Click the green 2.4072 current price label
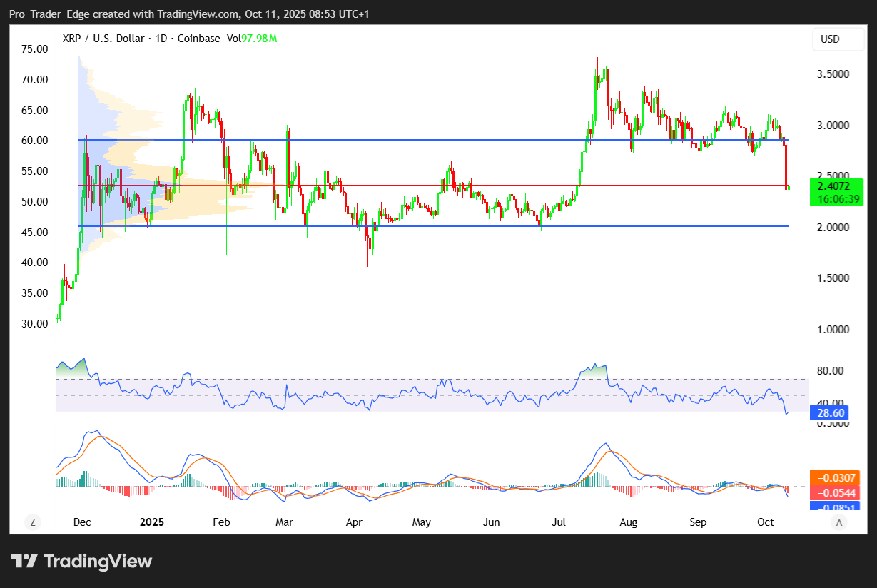877x588 pixels. click(836, 187)
